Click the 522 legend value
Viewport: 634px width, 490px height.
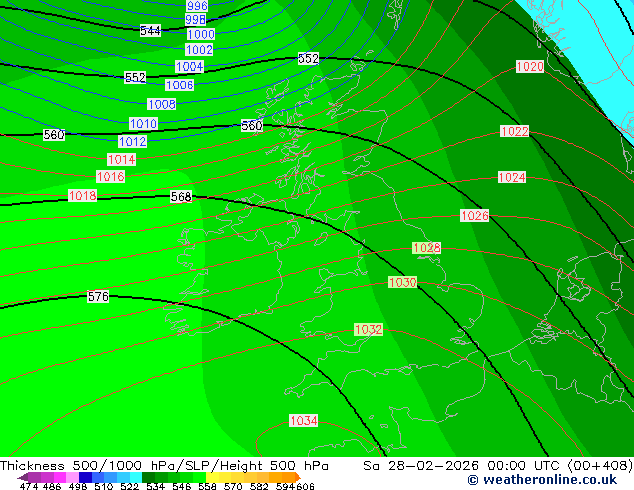129,486
